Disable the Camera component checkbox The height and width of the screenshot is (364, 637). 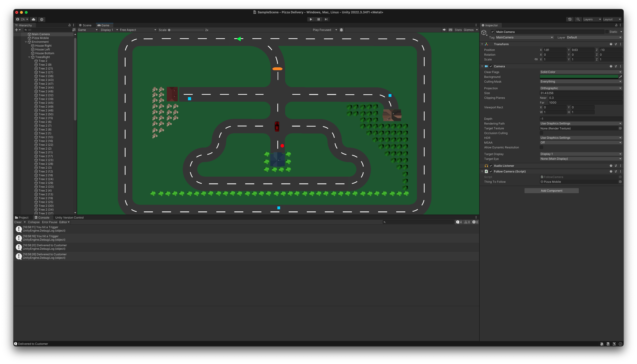pos(491,67)
